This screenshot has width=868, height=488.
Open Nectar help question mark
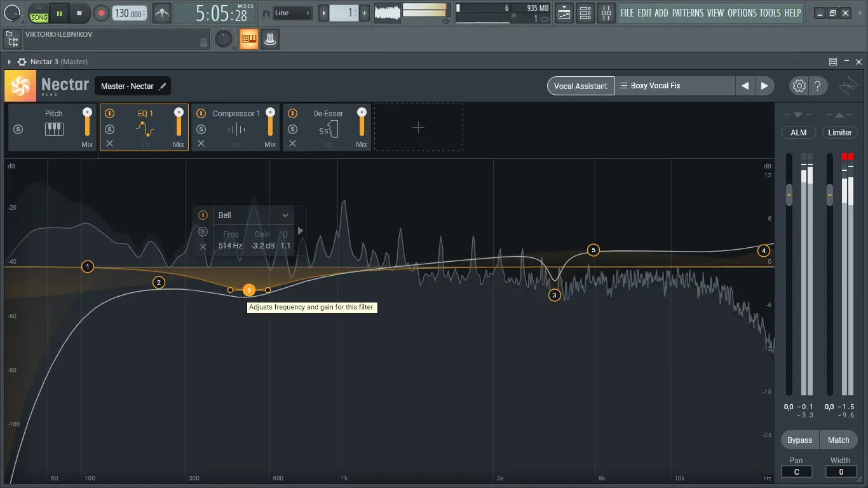pos(818,86)
